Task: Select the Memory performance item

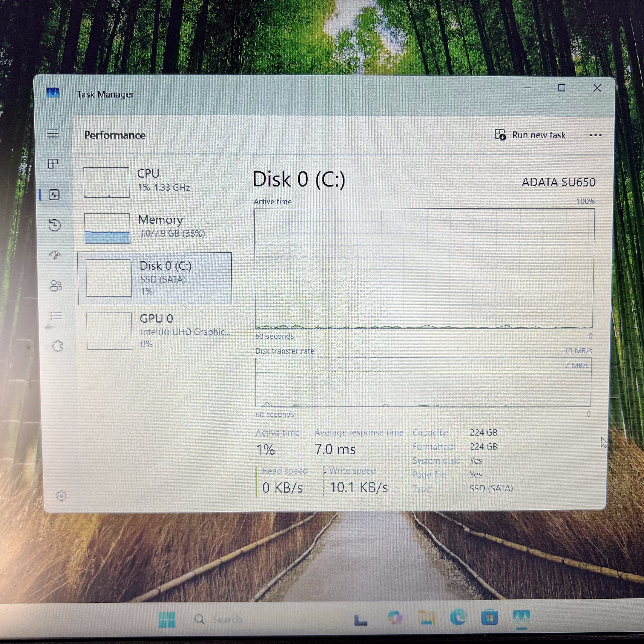Action: 155,228
